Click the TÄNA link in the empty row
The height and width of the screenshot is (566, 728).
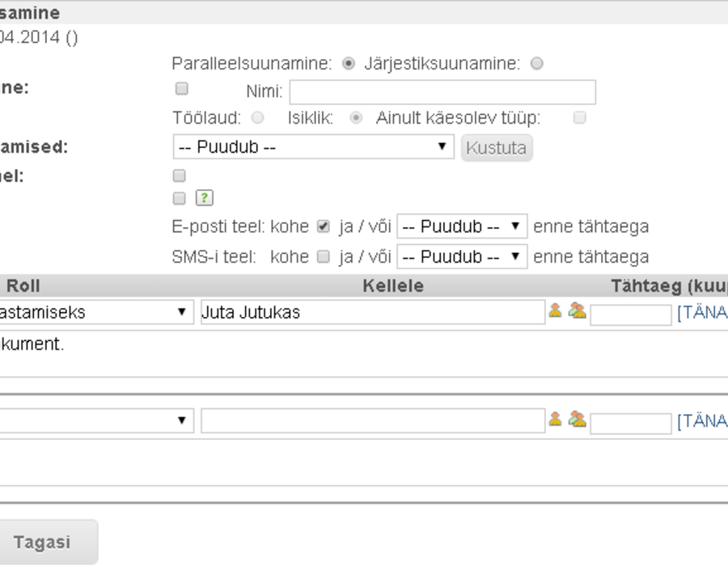click(x=702, y=421)
